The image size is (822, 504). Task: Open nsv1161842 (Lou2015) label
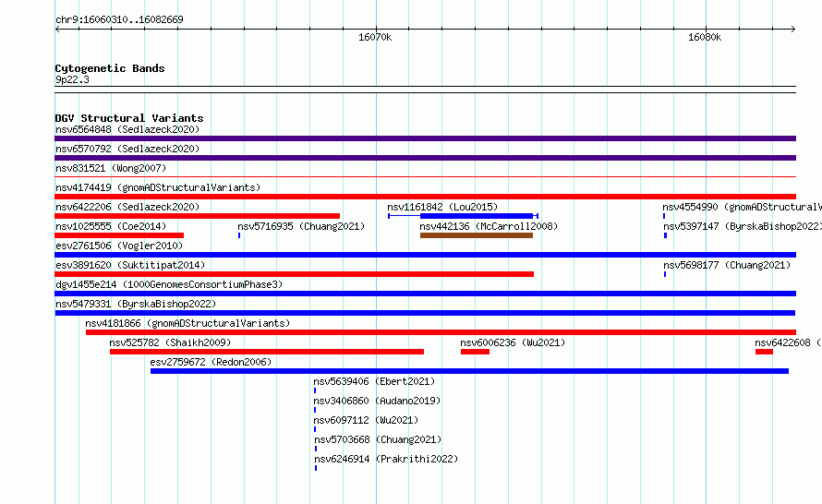tap(442, 207)
